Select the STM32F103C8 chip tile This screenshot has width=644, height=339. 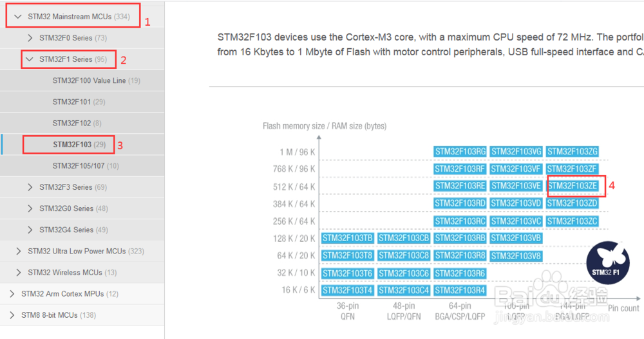404,255
